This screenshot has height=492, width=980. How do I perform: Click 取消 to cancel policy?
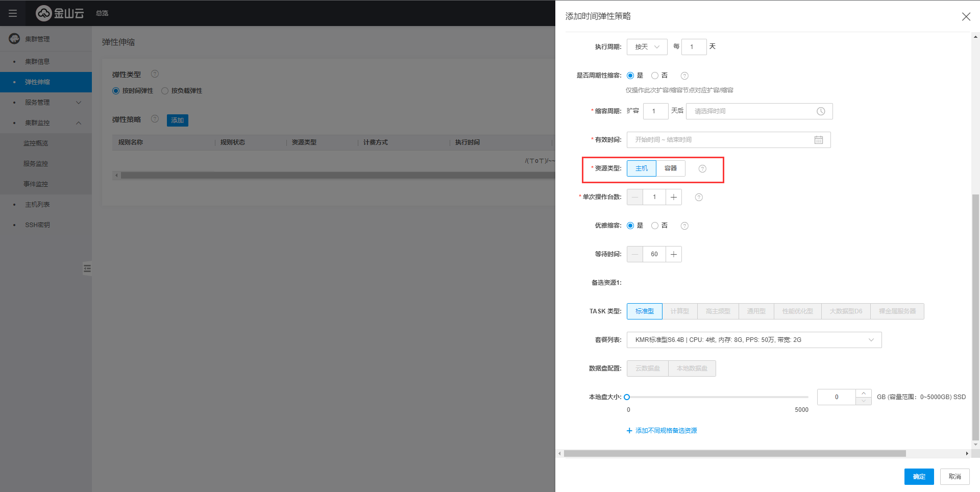pos(955,477)
